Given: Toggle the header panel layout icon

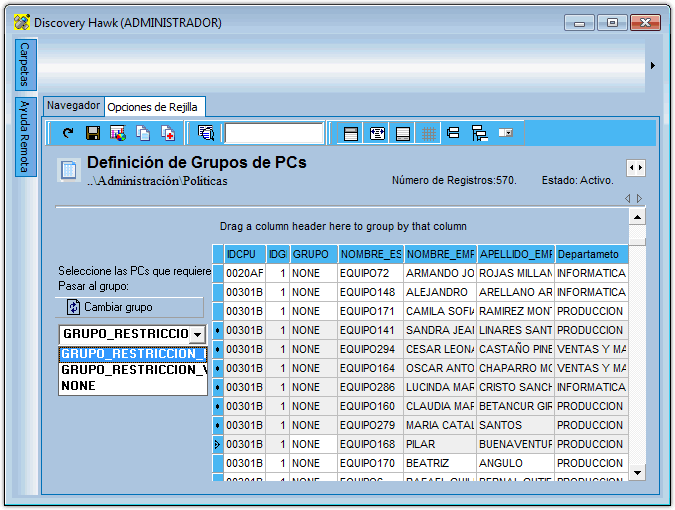Looking at the screenshot, I should pos(351,133).
